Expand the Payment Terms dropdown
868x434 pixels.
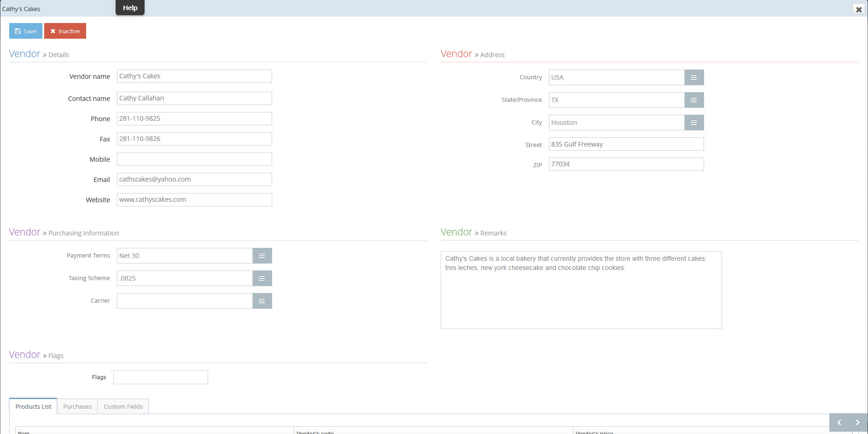point(262,256)
